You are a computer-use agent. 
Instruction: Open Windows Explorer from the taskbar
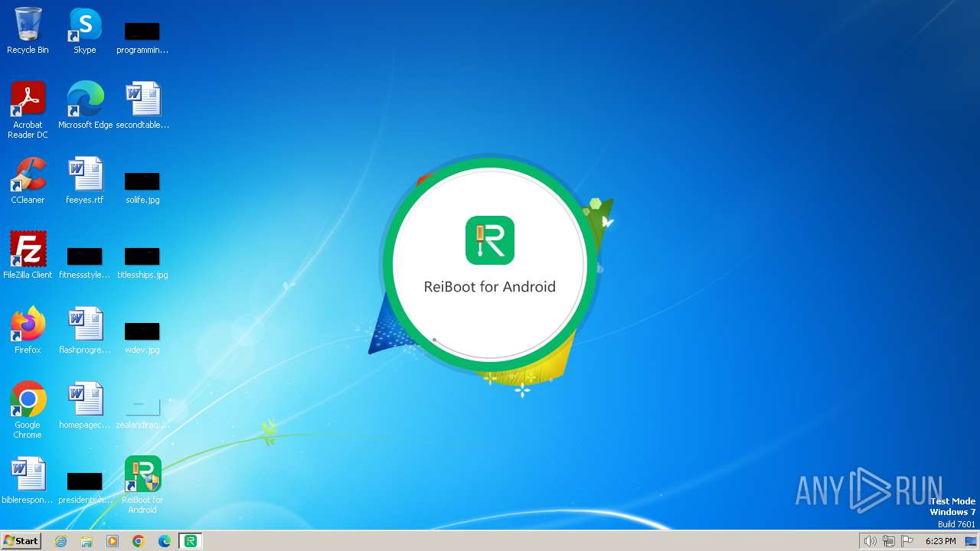point(87,541)
